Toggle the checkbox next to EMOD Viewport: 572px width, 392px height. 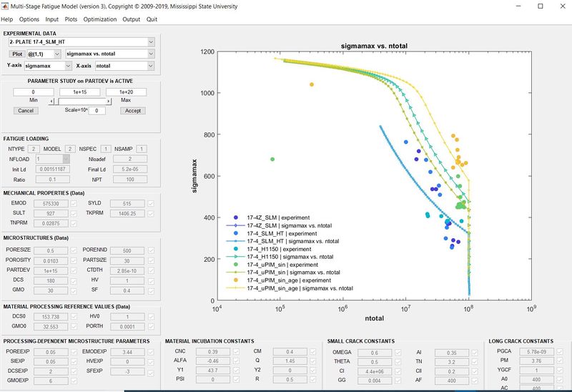73,204
